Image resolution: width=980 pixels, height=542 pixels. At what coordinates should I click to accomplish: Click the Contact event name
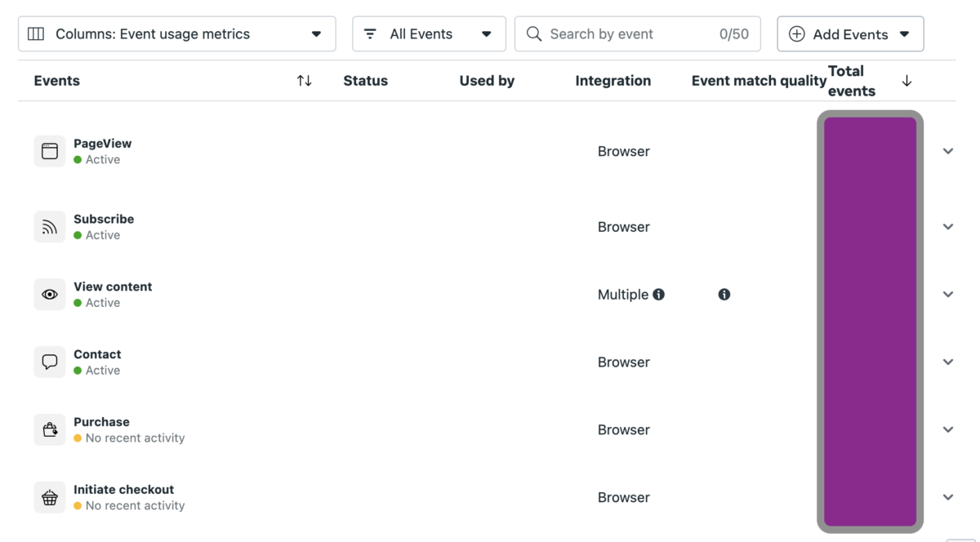[x=97, y=354]
